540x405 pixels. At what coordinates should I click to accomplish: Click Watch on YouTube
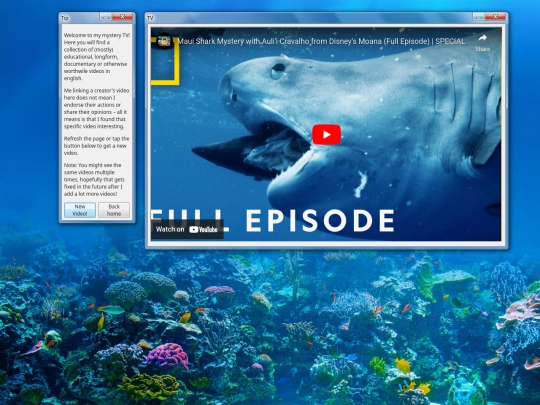coord(187,229)
